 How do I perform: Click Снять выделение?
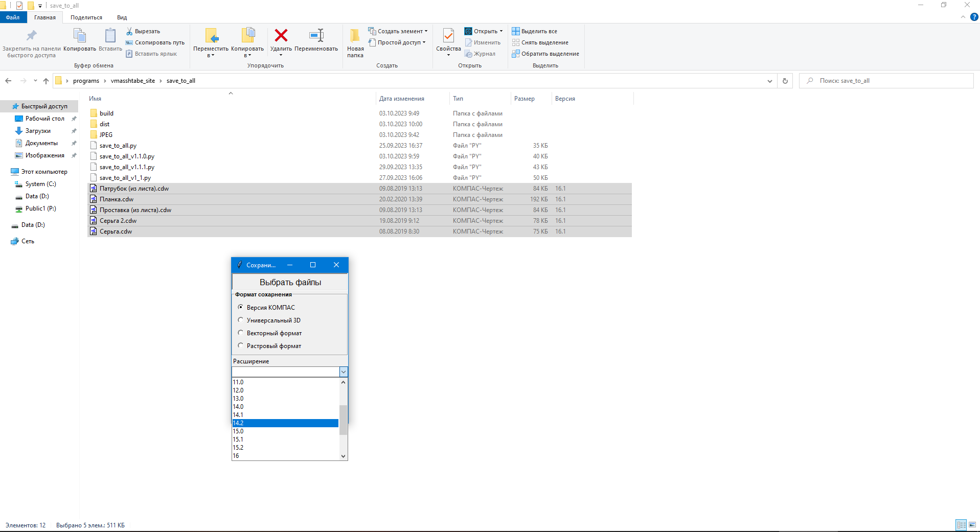click(540, 42)
